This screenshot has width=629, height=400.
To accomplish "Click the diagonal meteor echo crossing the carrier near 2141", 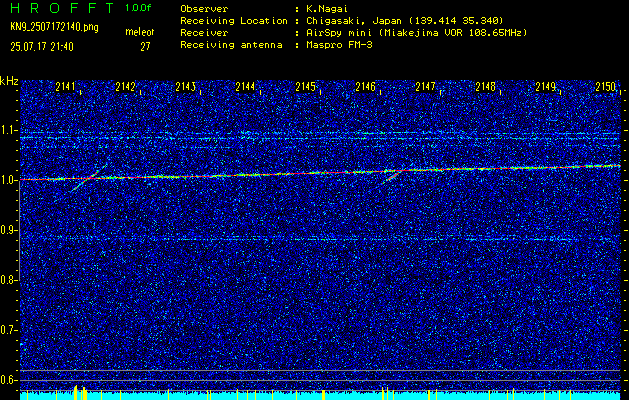I will coord(89,178).
